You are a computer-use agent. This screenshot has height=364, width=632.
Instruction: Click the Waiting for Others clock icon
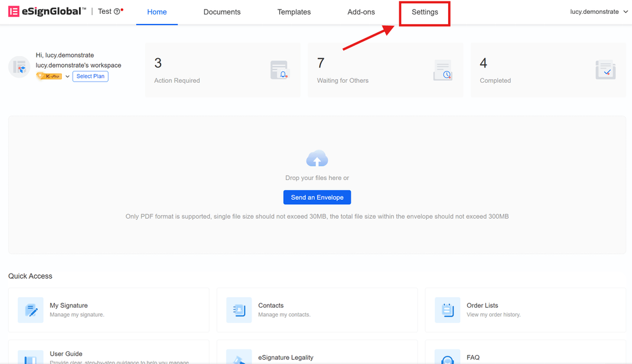coord(442,70)
